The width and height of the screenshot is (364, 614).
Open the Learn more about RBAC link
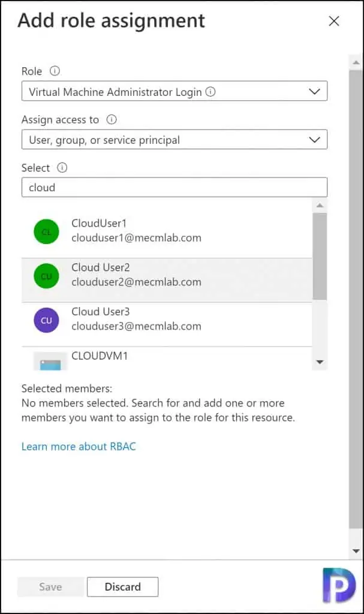[79, 446]
